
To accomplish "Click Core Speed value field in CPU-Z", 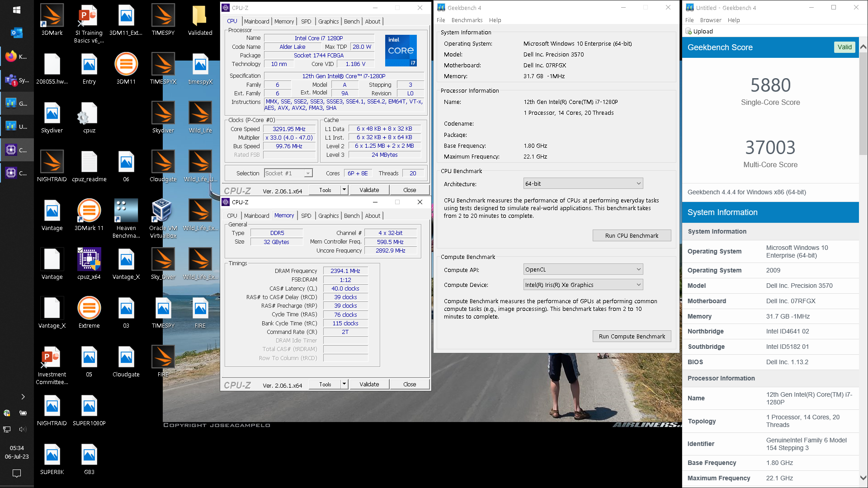I will (289, 129).
